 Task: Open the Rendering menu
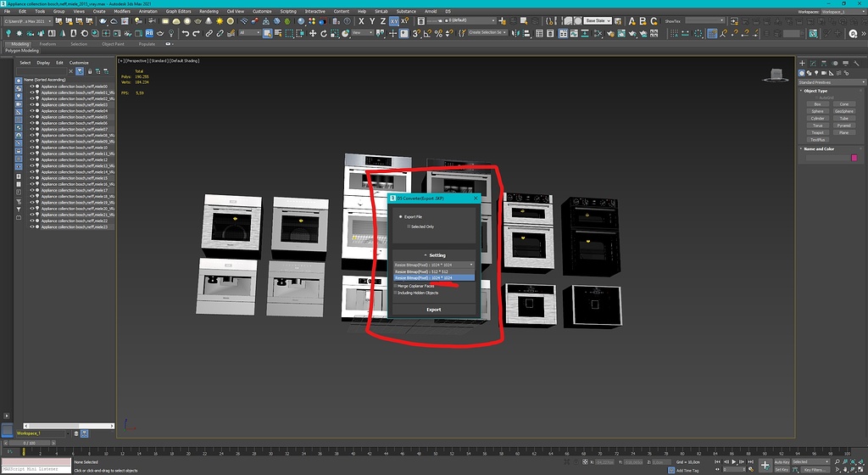[x=209, y=11]
